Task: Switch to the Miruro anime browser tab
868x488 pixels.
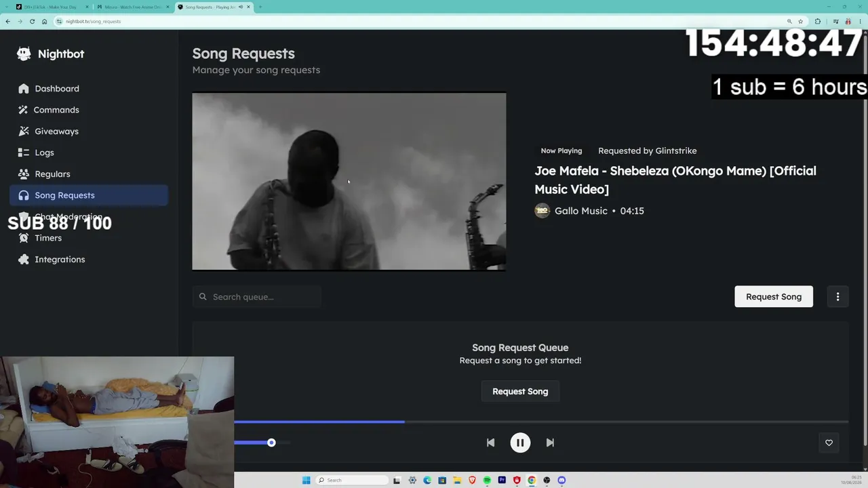Action: (133, 7)
